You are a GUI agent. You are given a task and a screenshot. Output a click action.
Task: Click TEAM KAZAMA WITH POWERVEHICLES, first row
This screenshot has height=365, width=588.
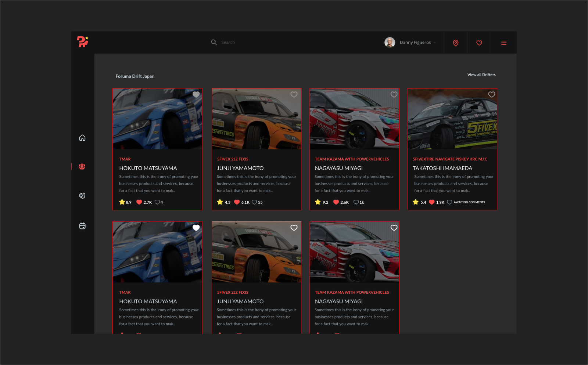(352, 159)
